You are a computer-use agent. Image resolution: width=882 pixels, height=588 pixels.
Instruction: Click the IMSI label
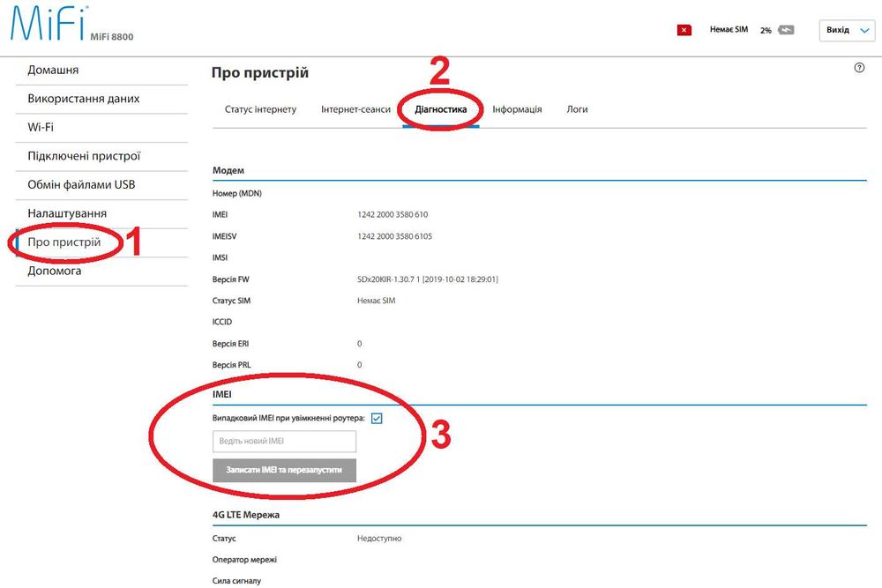tap(220, 257)
